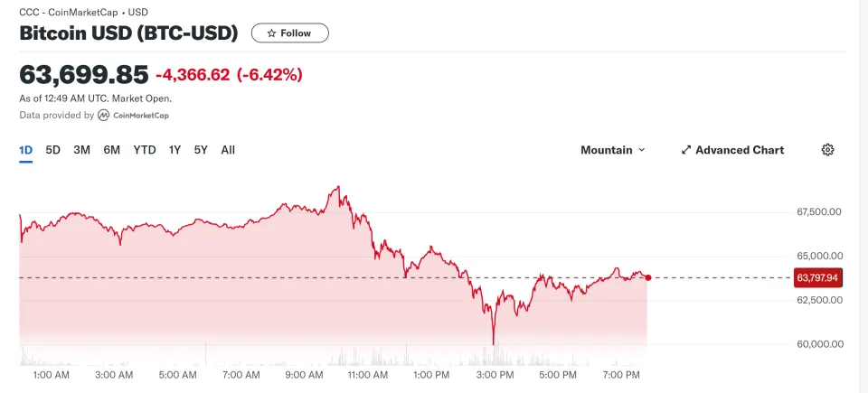Switch to the 5Y range
This screenshot has height=393, width=868.
coord(201,150)
